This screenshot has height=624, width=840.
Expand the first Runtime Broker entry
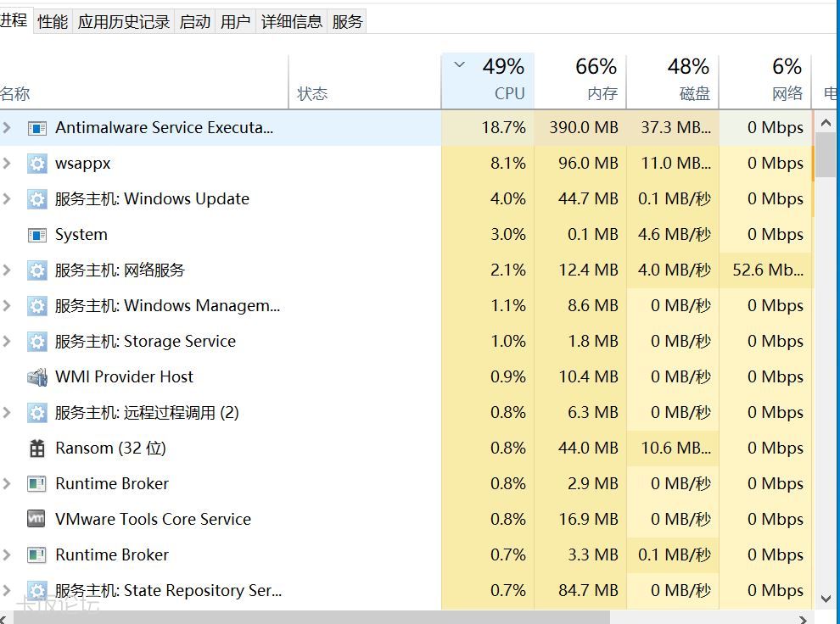pos(8,484)
